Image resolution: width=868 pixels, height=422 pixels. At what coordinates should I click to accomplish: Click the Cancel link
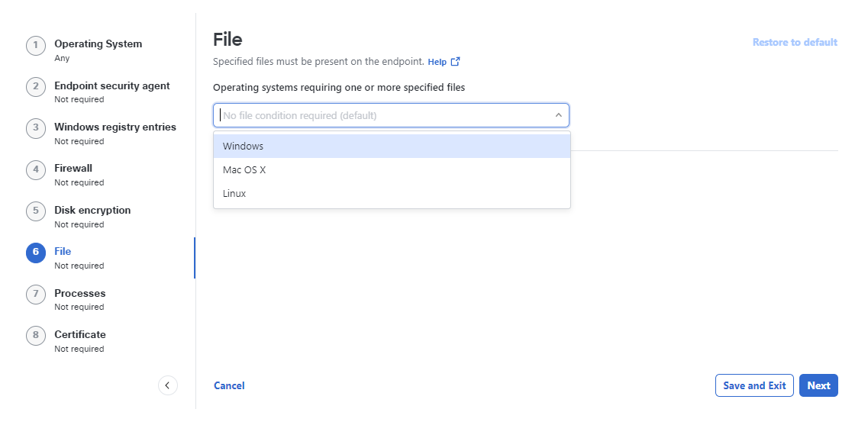(229, 385)
